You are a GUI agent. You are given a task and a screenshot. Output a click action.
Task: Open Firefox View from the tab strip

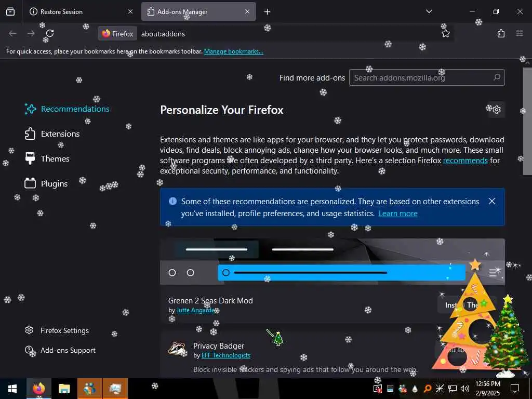click(x=10, y=11)
